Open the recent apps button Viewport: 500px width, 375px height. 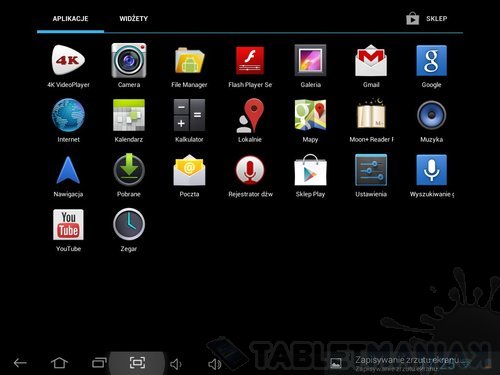coord(99,363)
